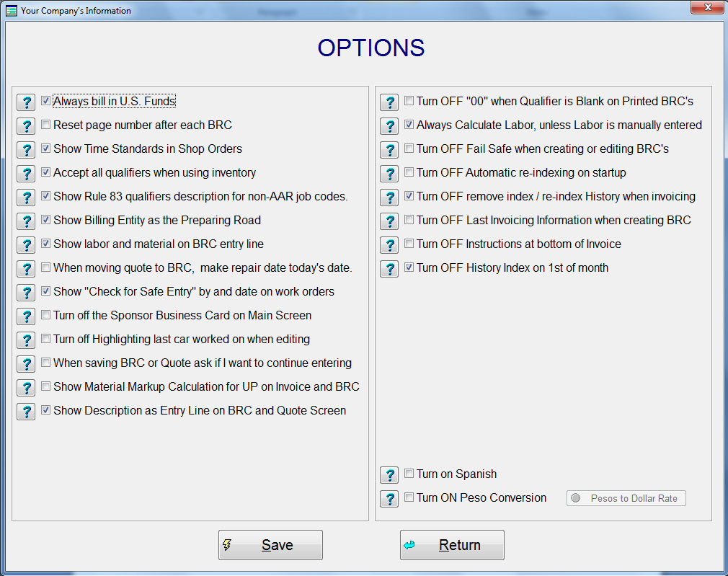Uncheck Show Time Standards in Shop Orders
This screenshot has height=576, width=728.
pos(46,149)
